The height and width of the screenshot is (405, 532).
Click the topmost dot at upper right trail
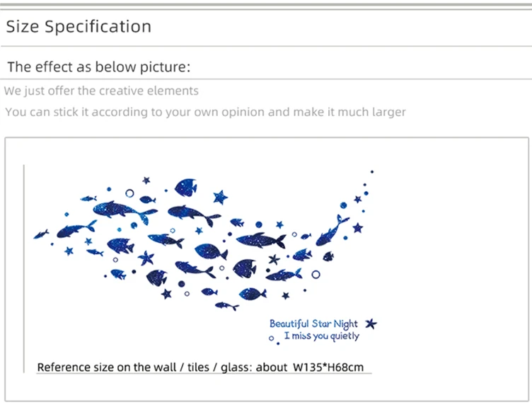pyautogui.click(x=372, y=172)
